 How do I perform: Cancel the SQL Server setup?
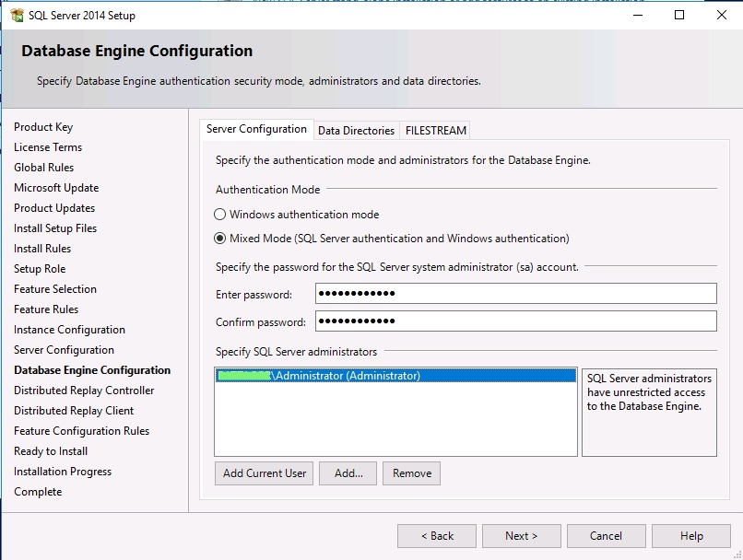606,536
